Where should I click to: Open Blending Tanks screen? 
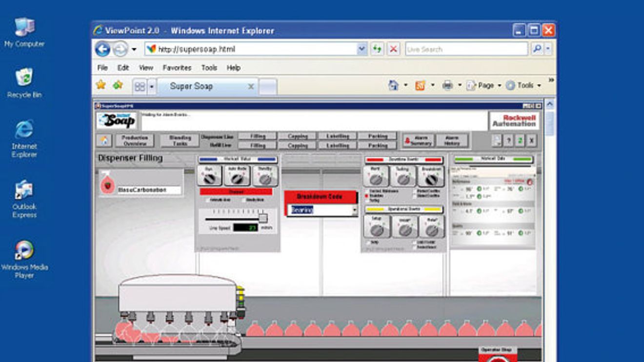(x=180, y=141)
